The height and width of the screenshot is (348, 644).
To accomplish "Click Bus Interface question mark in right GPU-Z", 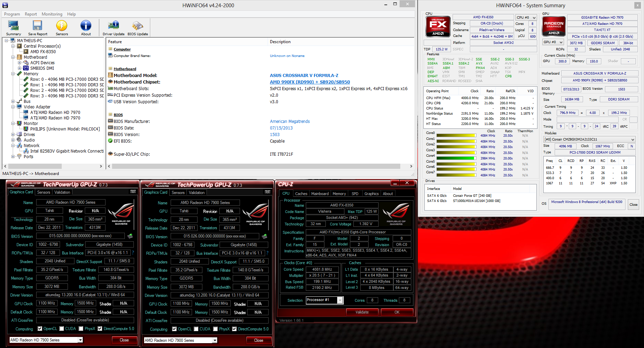I will coord(268,253).
